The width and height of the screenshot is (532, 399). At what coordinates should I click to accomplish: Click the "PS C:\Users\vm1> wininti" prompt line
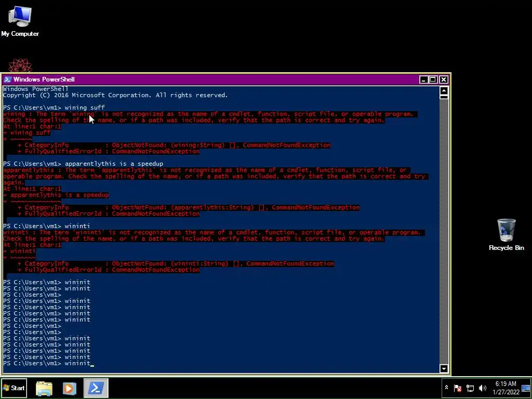[47, 227]
